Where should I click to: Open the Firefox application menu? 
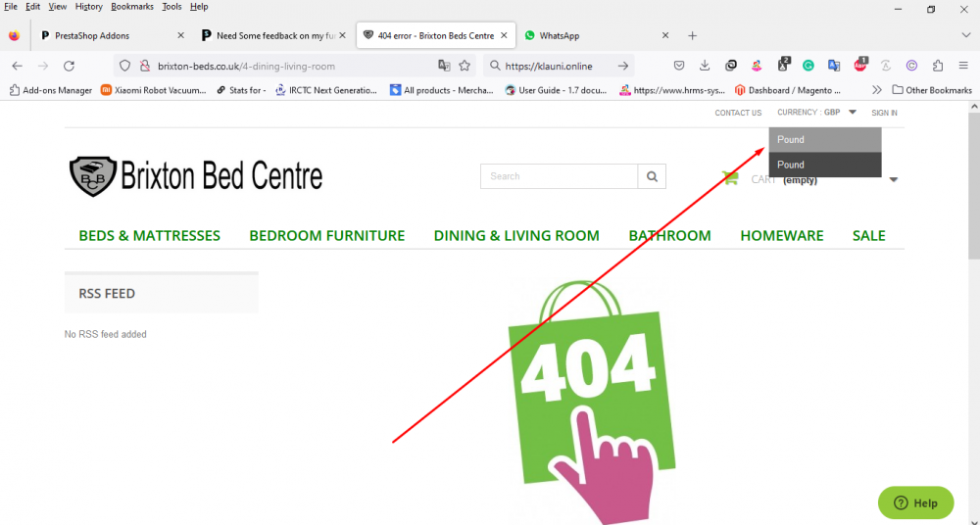963,66
